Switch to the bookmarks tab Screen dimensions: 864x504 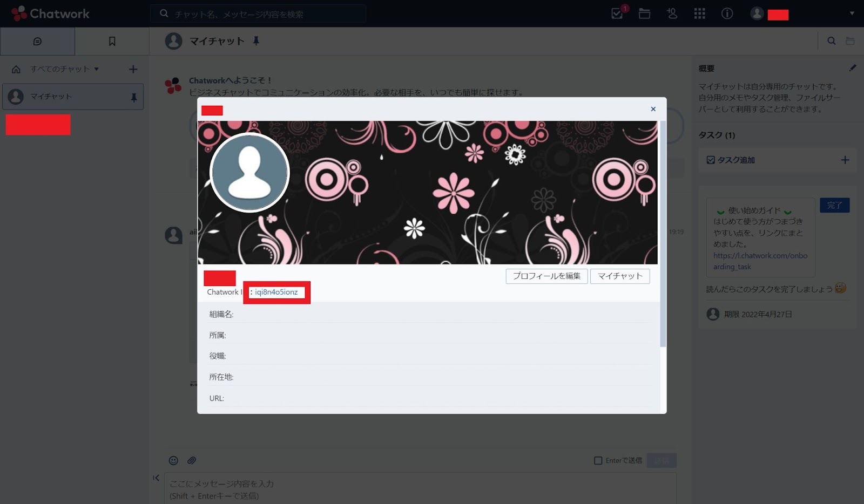click(112, 41)
